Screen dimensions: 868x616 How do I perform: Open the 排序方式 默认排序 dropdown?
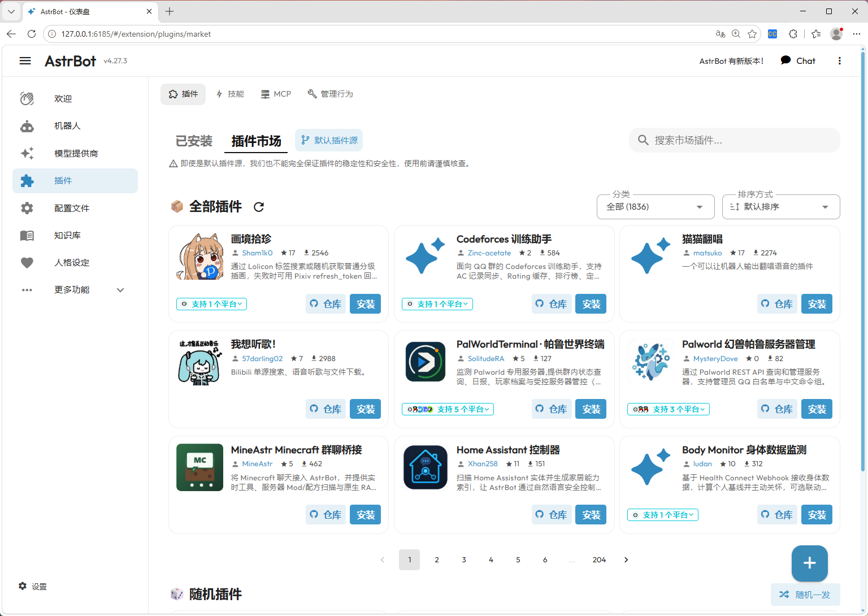click(781, 207)
